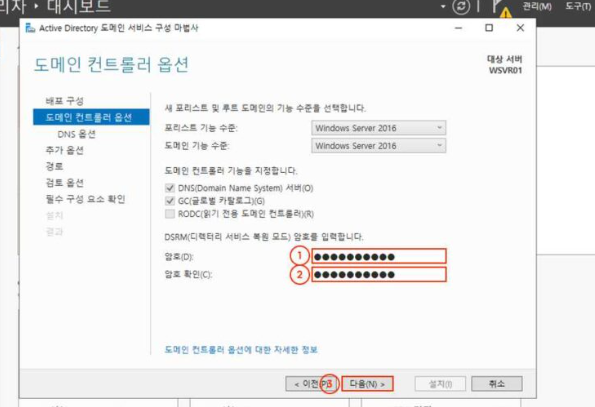Toggle DNS(Domain Name System) 서버 checkbox
The width and height of the screenshot is (595, 407).
click(x=170, y=188)
